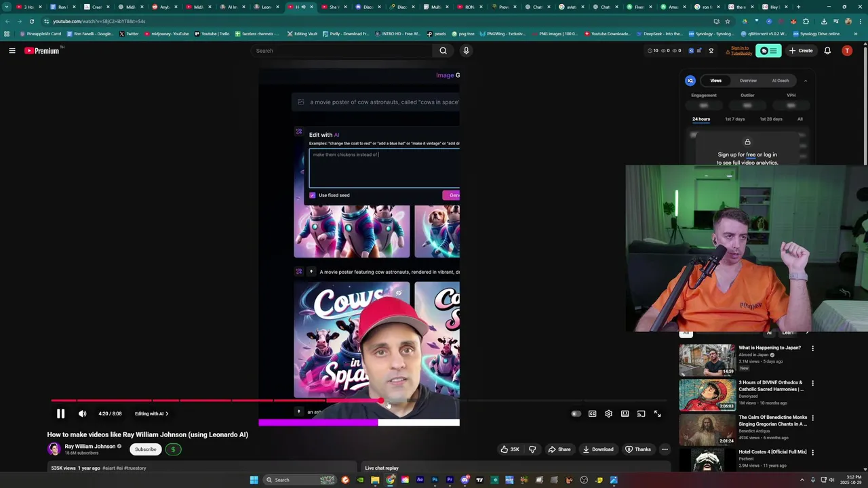
Task: Click the vidIQ blue extension icon in header
Action: pyautogui.click(x=691, y=50)
